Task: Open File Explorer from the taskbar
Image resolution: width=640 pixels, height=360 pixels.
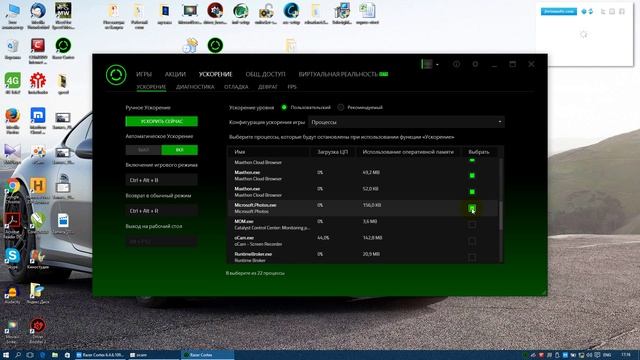Action: [55, 355]
